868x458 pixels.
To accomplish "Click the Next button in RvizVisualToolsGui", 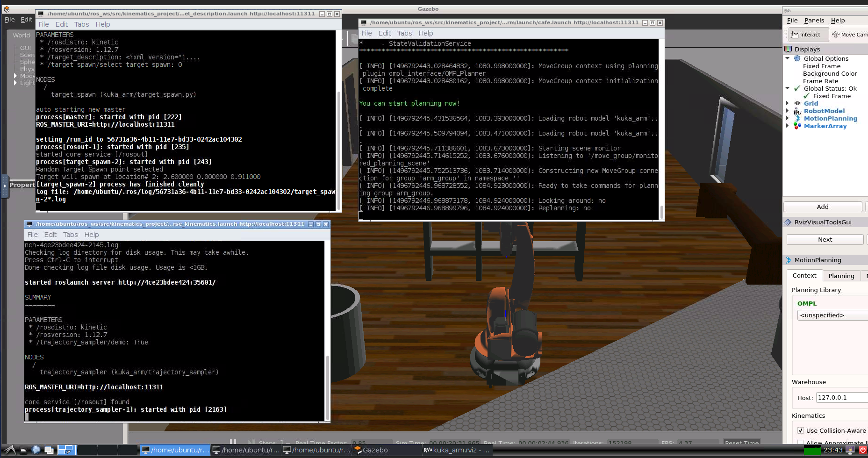I will 825,239.
